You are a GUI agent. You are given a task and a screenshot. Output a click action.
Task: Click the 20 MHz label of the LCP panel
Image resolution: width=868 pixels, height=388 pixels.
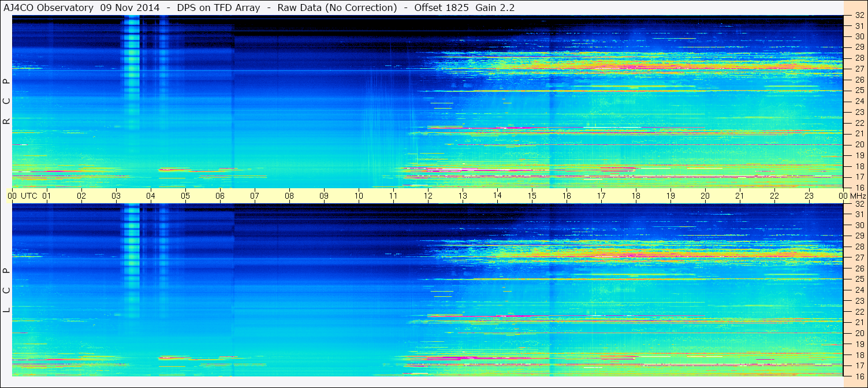tap(859, 333)
